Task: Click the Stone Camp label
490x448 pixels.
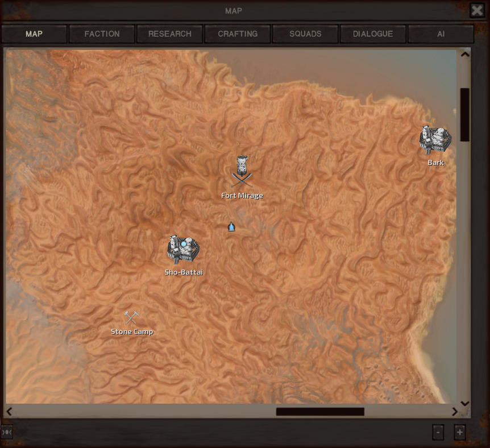Action: 132,331
